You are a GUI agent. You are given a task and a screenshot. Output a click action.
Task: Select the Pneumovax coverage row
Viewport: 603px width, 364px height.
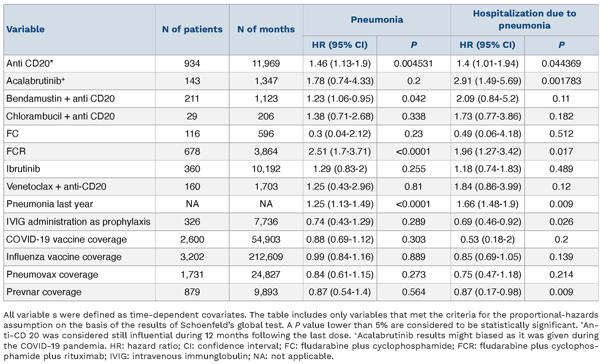click(52, 275)
